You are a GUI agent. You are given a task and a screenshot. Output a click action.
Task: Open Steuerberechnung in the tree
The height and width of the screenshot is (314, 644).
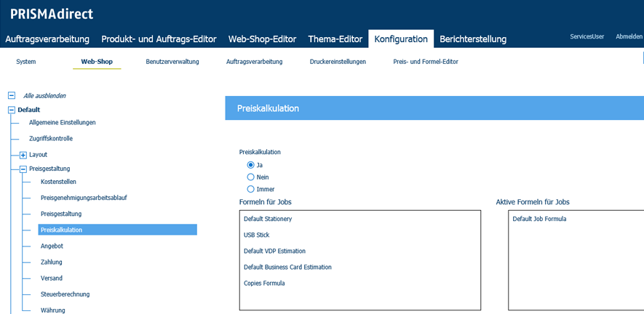[65, 294]
